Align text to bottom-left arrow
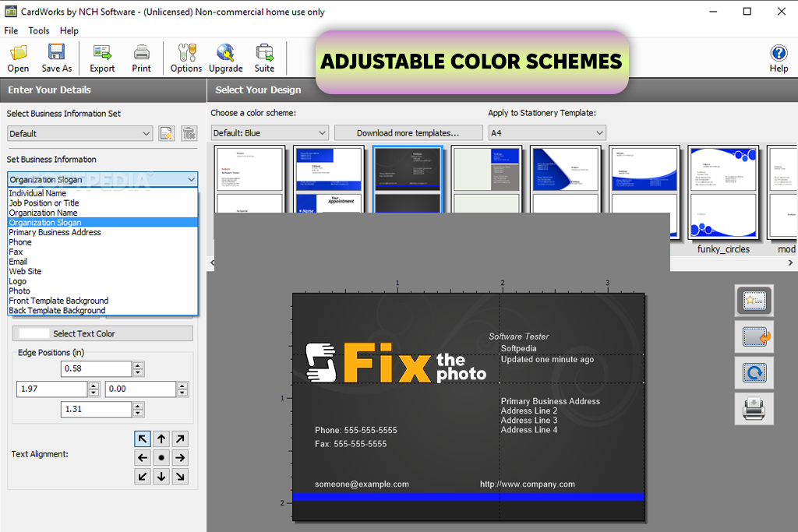This screenshot has width=798, height=532. 143,477
